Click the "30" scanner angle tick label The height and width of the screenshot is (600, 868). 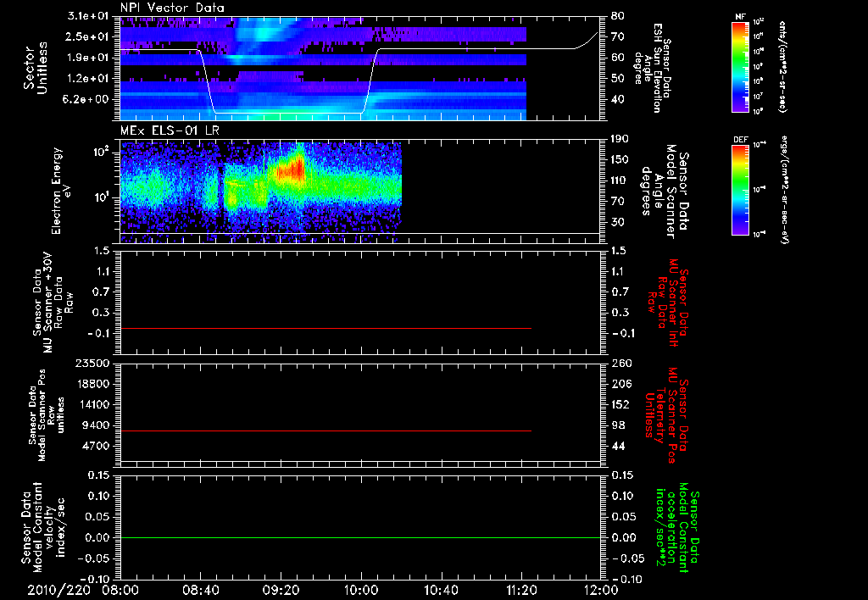click(x=618, y=223)
